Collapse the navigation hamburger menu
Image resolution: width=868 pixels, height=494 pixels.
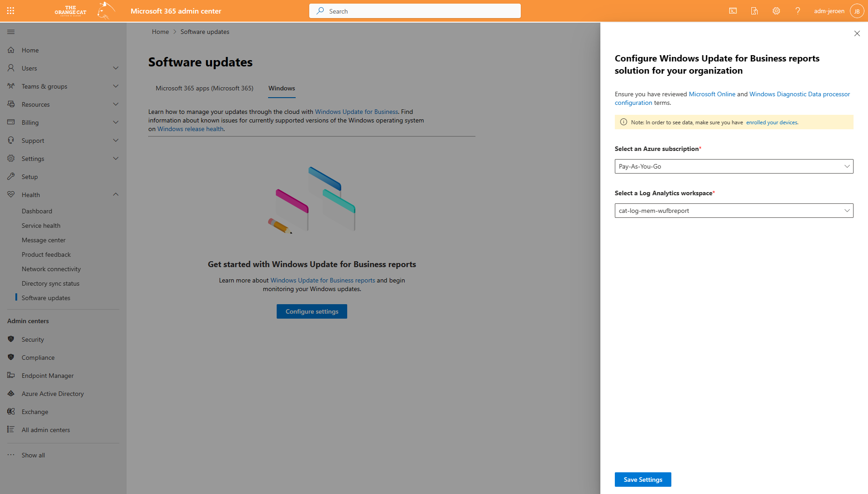tap(11, 32)
